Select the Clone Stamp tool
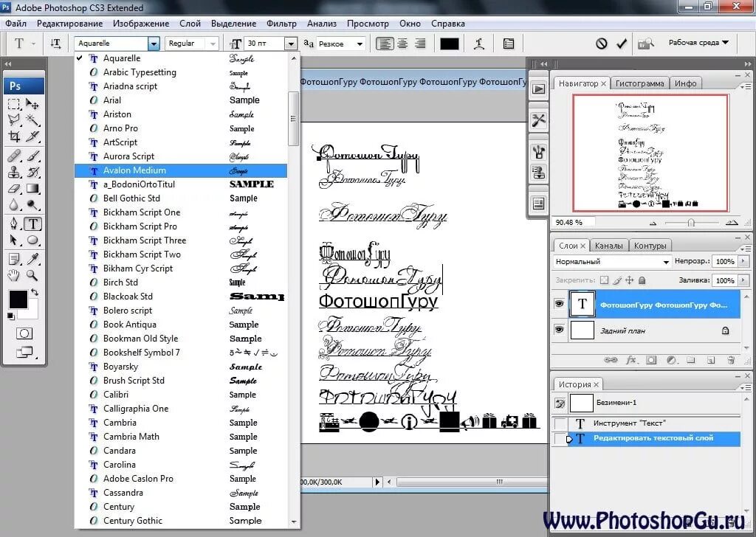Viewport: 756px width, 537px height. [14, 172]
